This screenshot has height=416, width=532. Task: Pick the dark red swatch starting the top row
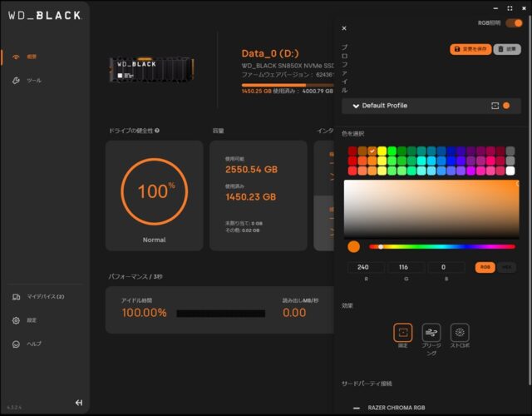(x=352, y=151)
